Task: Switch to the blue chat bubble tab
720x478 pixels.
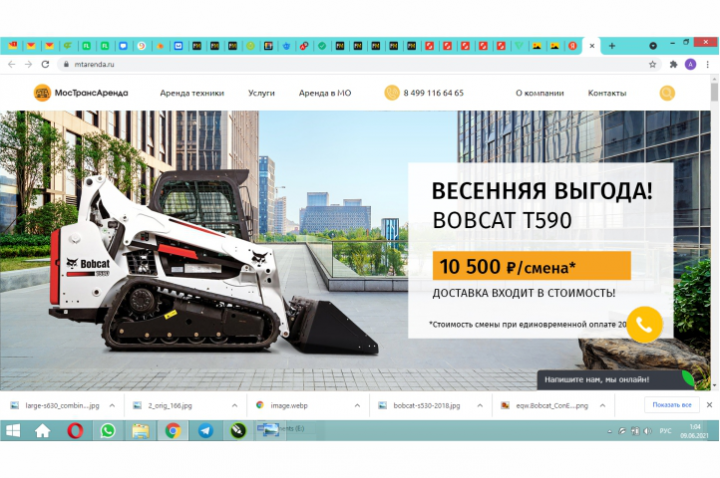Action: pos(123,46)
